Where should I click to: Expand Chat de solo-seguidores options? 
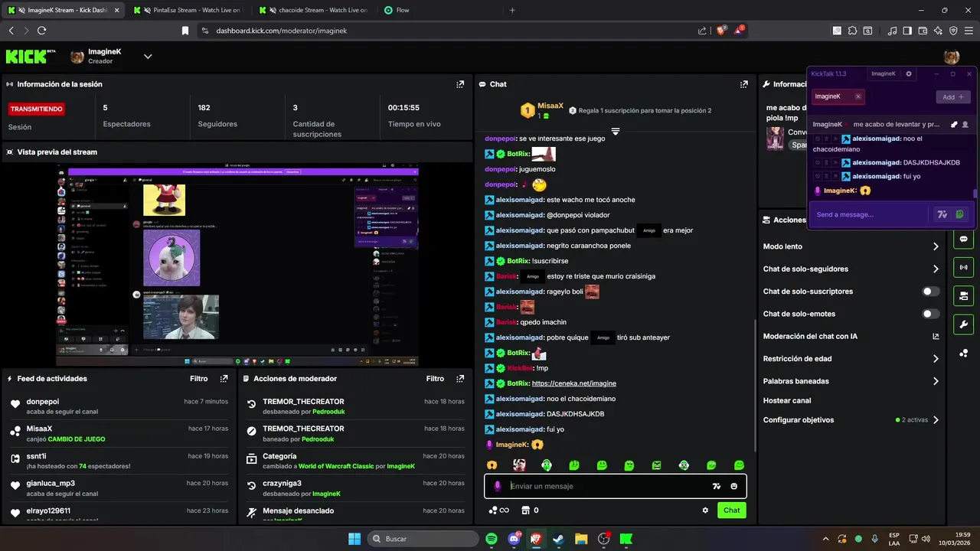[x=936, y=269]
